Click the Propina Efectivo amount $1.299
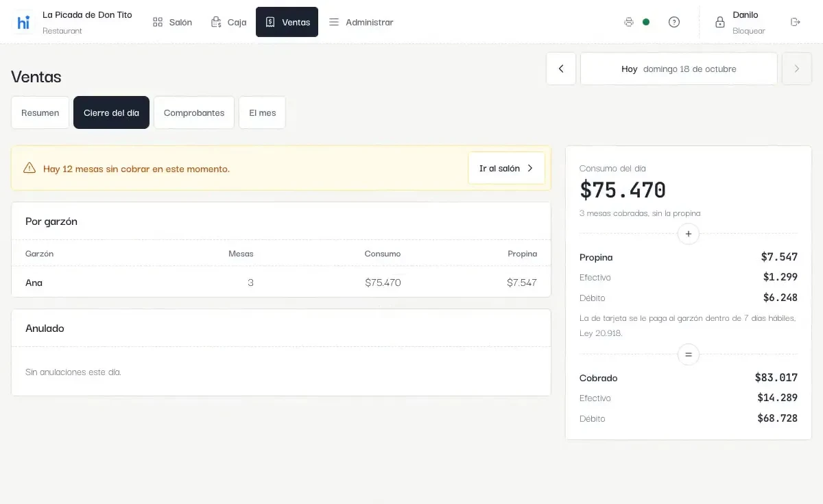This screenshot has height=504, width=823. click(780, 277)
